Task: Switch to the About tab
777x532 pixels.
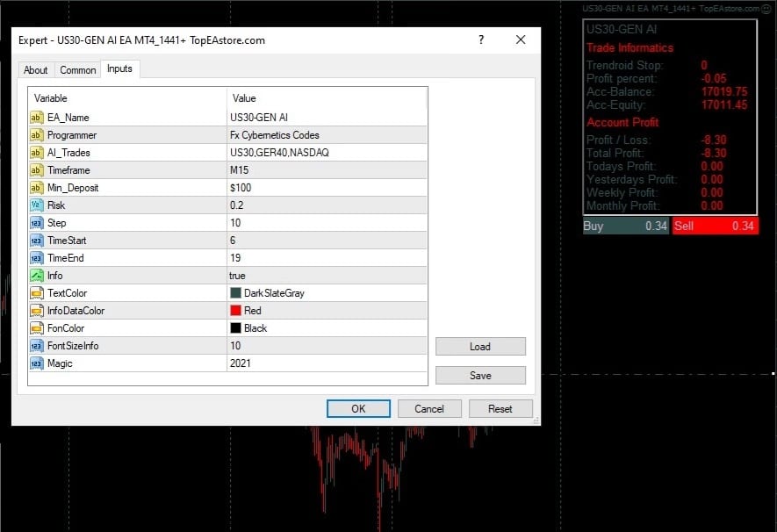Action: (36, 70)
